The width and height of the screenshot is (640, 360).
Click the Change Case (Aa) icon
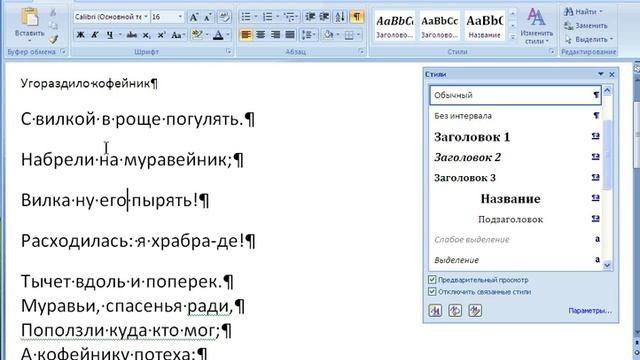coord(176,35)
